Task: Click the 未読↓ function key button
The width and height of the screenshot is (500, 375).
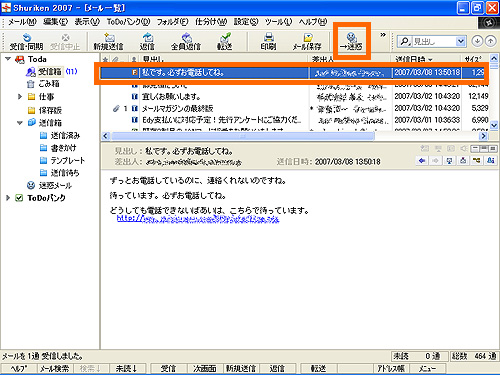Action: [x=127, y=368]
